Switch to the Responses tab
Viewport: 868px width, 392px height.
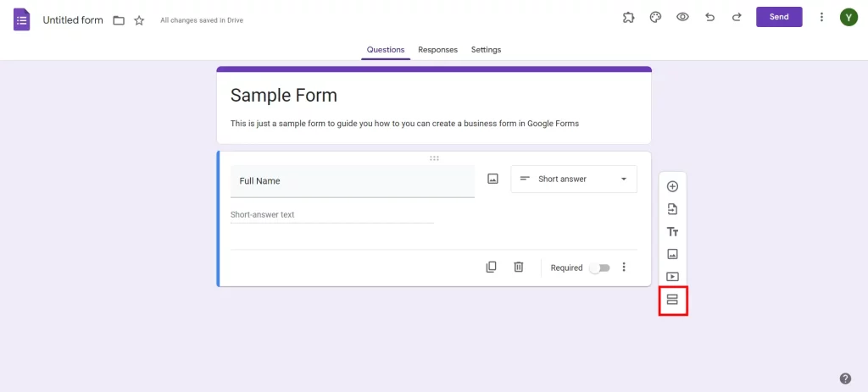pos(438,50)
